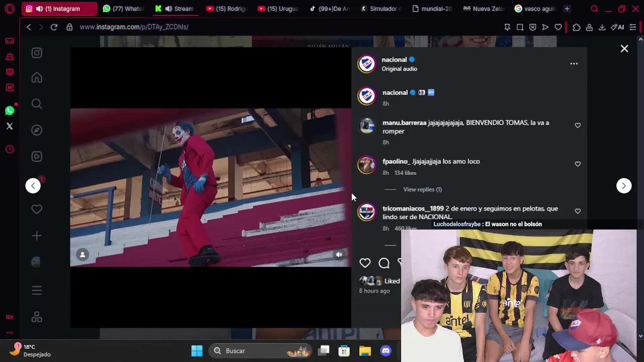Create a new Instagram post
The height and width of the screenshot is (362, 644).
click(37, 236)
